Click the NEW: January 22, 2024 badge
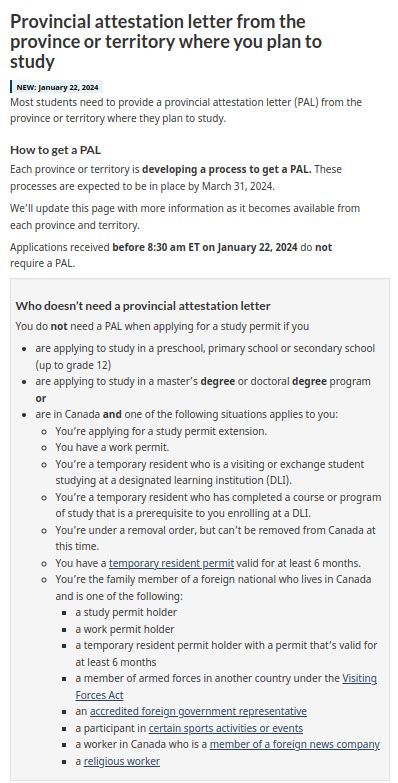 click(x=56, y=87)
